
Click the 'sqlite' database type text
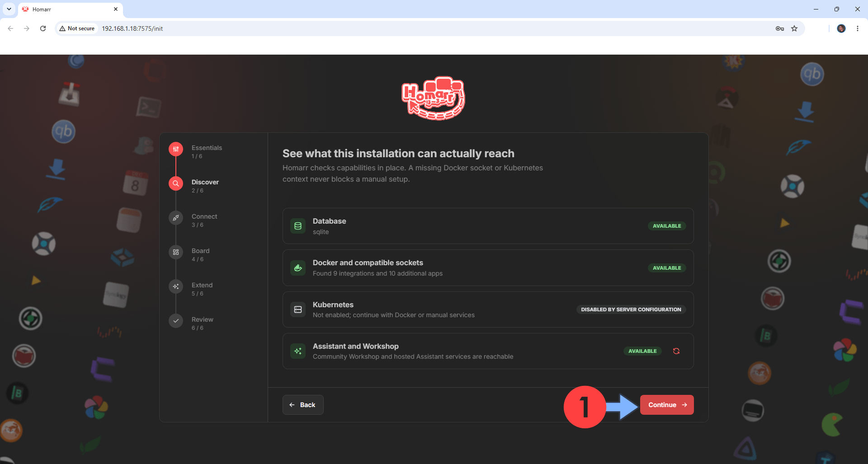321,232
